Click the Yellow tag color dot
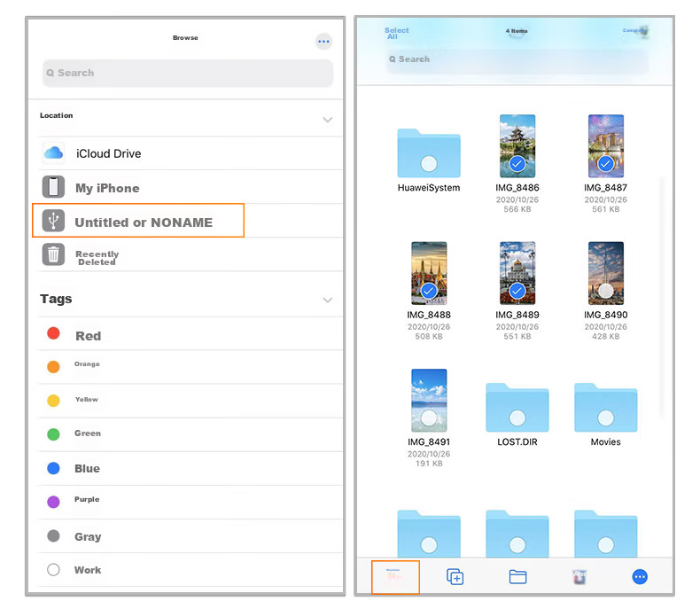 tap(53, 400)
